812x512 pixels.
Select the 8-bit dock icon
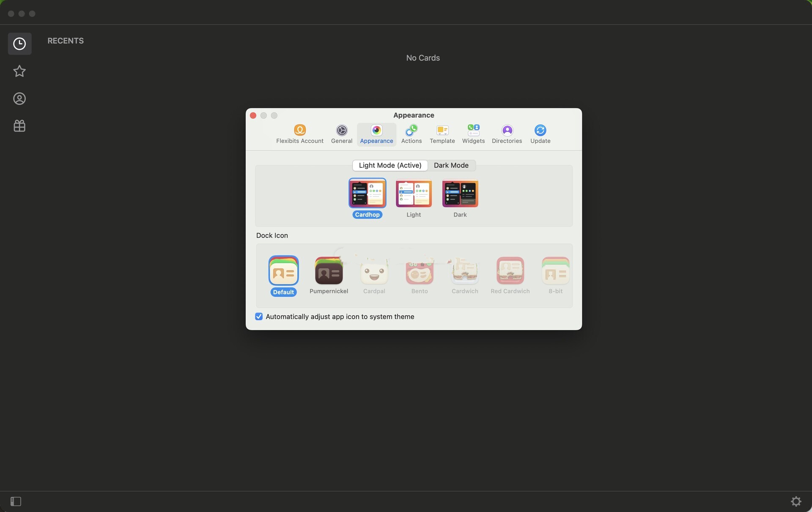pyautogui.click(x=555, y=271)
